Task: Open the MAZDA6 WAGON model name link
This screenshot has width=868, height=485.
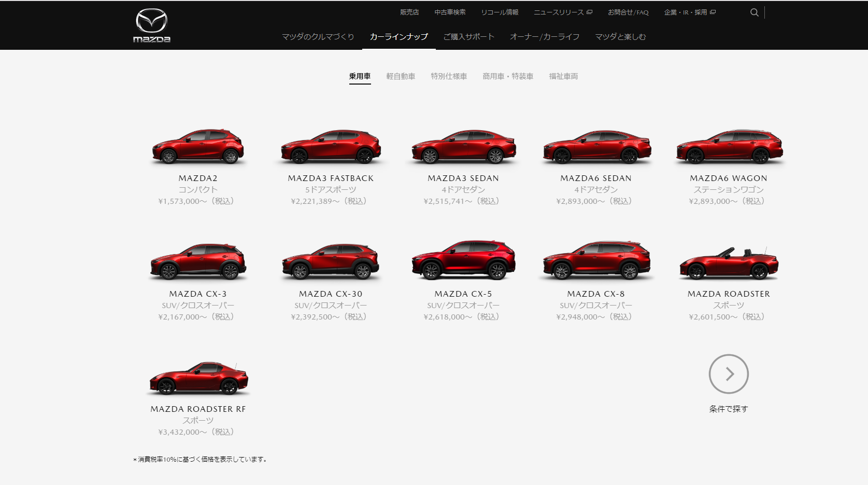Action: coord(729,178)
